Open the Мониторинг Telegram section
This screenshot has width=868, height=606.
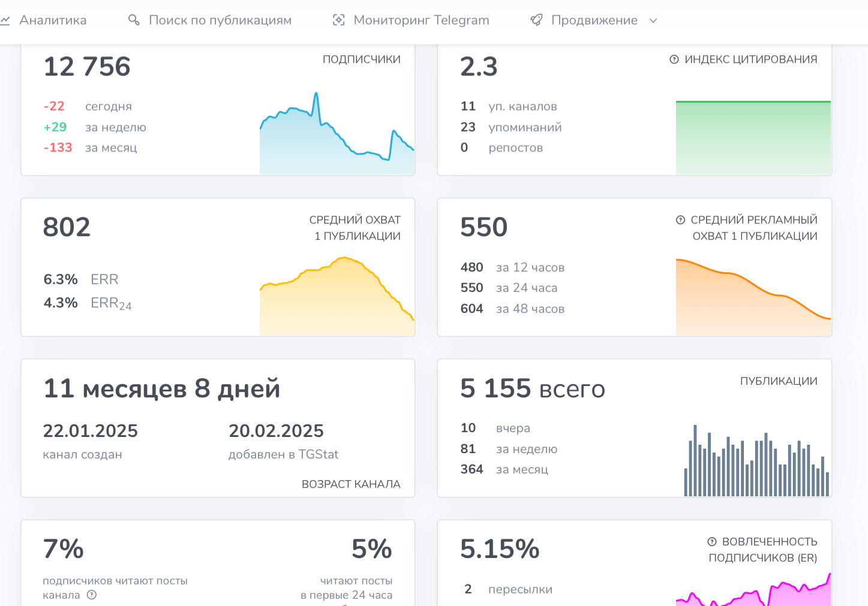422,20
